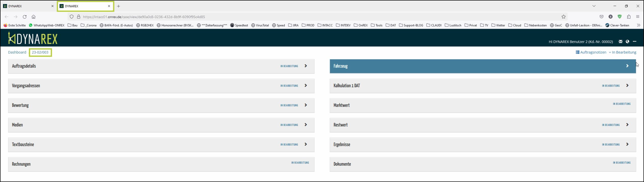Open the three-dots more menu in header

click(634, 42)
